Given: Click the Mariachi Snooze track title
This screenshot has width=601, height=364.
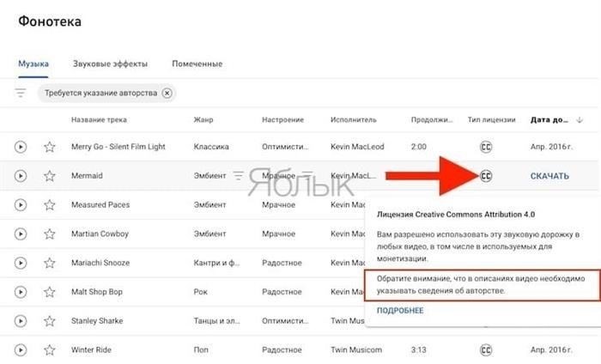Looking at the screenshot, I should (100, 263).
